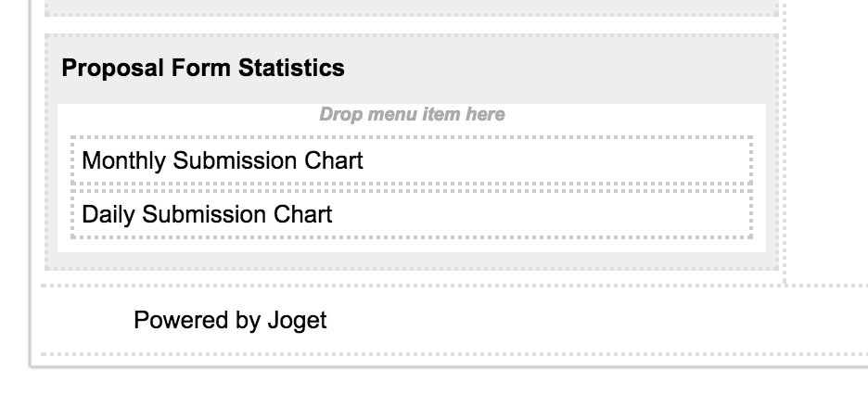
Task: Click gray header area right of category title
Action: [556, 68]
